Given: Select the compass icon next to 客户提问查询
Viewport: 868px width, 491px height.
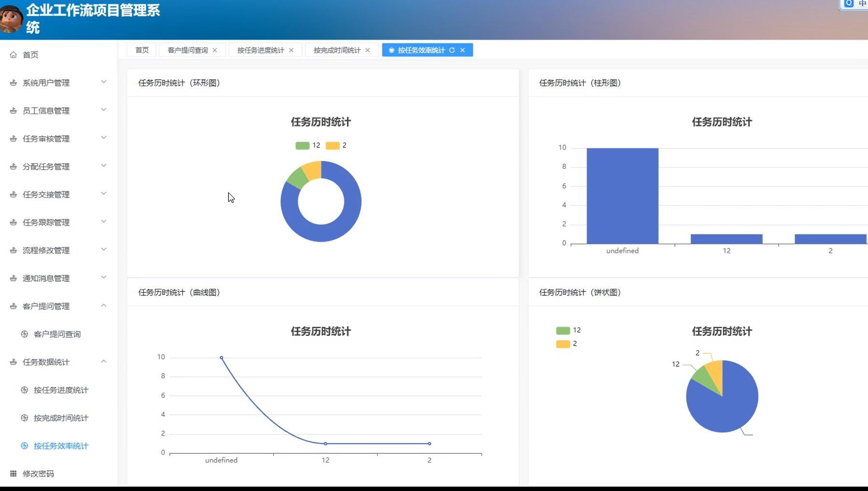Looking at the screenshot, I should (x=23, y=333).
